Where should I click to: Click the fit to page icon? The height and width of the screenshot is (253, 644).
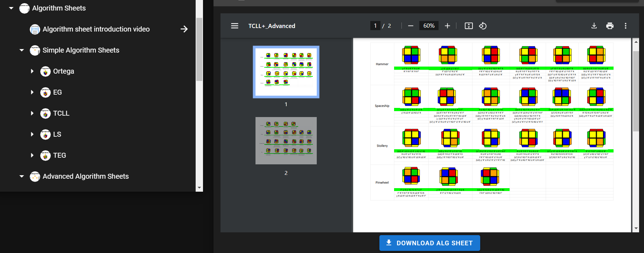click(x=469, y=26)
